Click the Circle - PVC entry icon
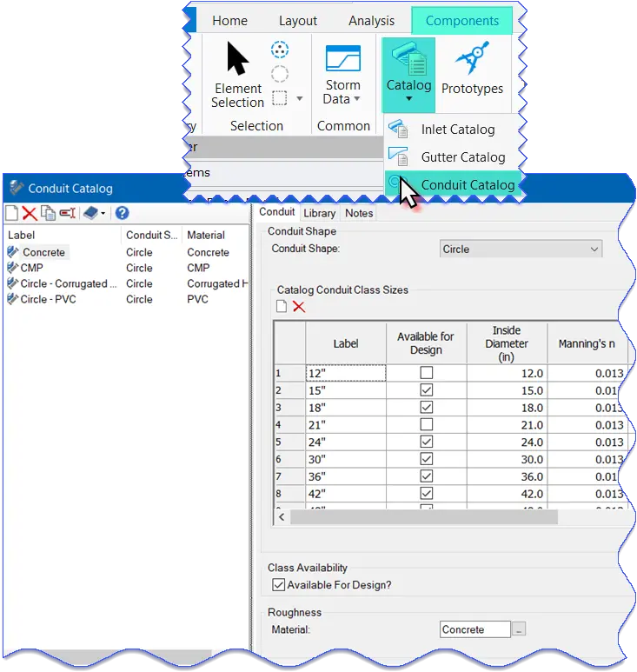Viewport: 637px width, 672px height. pyautogui.click(x=13, y=299)
